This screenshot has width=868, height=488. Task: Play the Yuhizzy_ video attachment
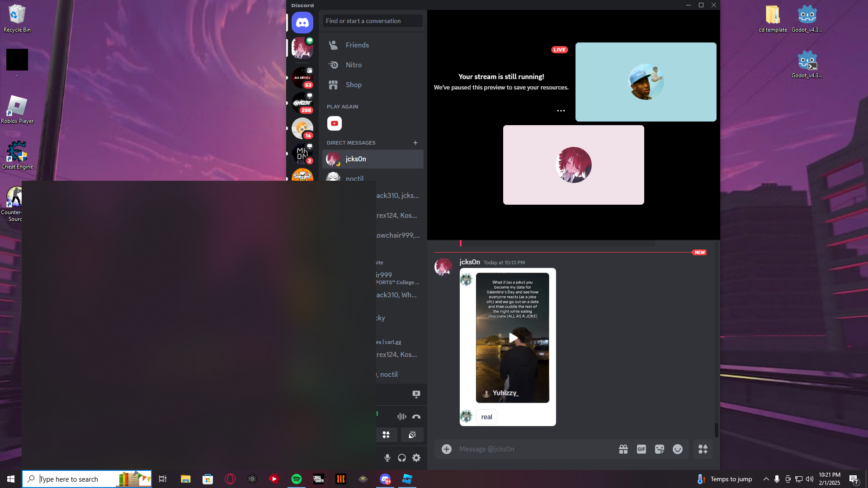[513, 338]
